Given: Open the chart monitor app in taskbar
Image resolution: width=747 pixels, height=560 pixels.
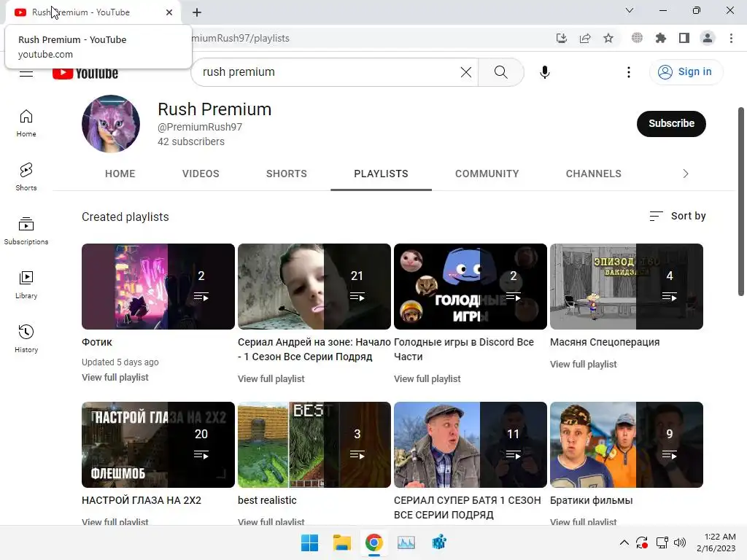Looking at the screenshot, I should coord(406,542).
